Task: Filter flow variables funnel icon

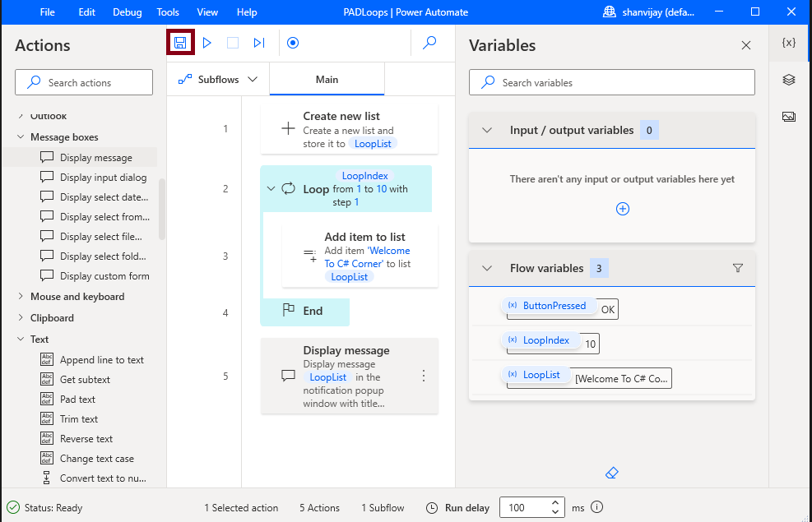Action: 738,268
